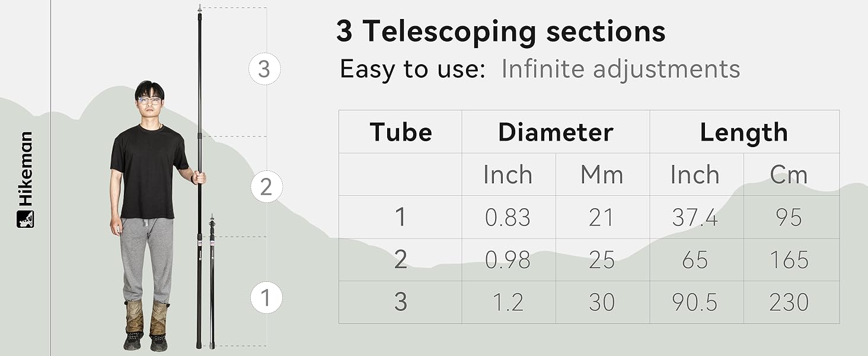
Task: Select the Tube column header
Action: (401, 132)
